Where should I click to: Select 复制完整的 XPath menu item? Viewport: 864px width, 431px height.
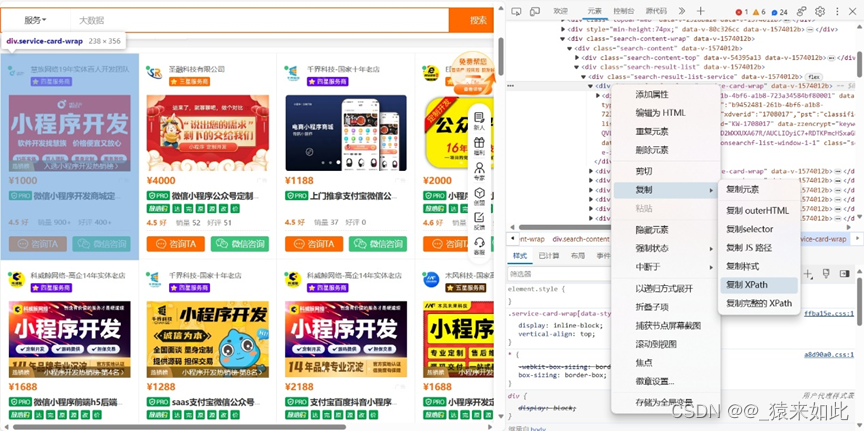(x=759, y=304)
